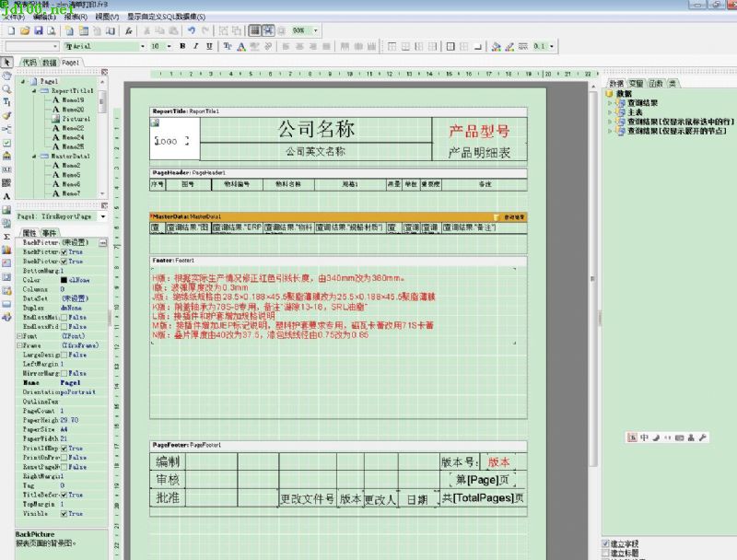Insert a picture object
Screen dimensions: 737x560
6,209
